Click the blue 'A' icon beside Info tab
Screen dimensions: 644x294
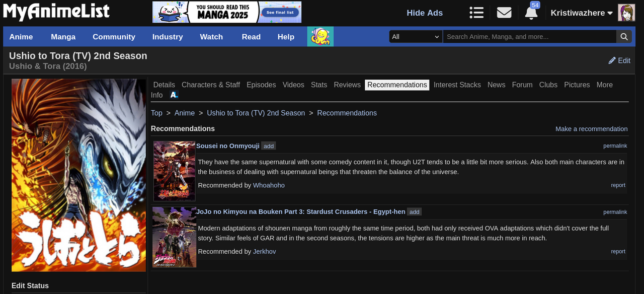pyautogui.click(x=174, y=95)
